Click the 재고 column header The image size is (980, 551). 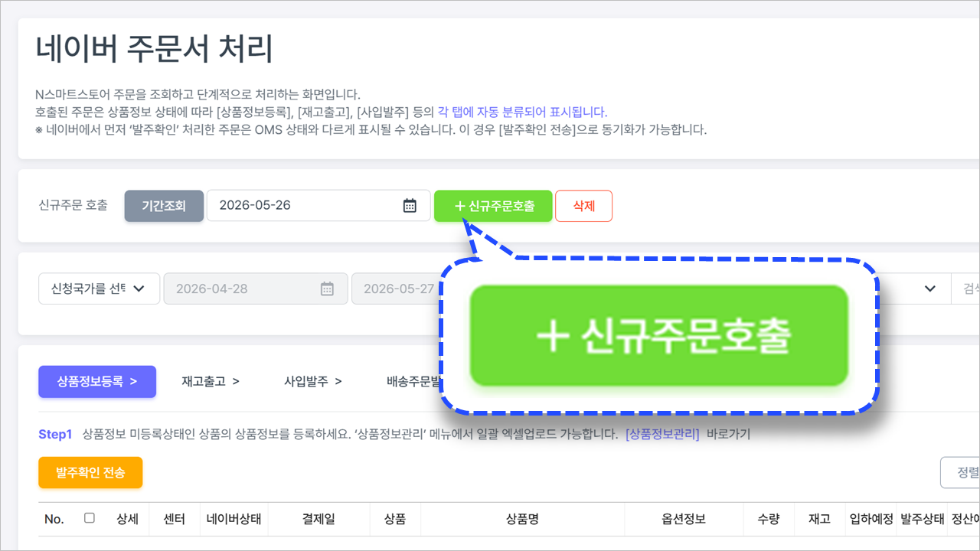click(x=819, y=519)
